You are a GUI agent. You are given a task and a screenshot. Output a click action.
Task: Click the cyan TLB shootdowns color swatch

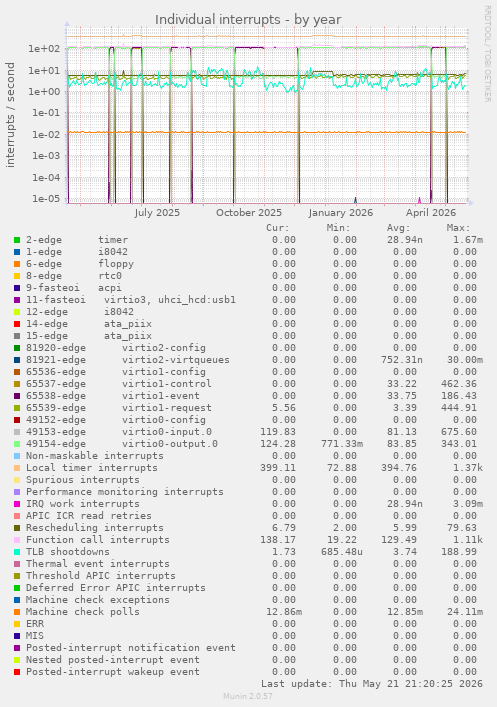[x=17, y=552]
